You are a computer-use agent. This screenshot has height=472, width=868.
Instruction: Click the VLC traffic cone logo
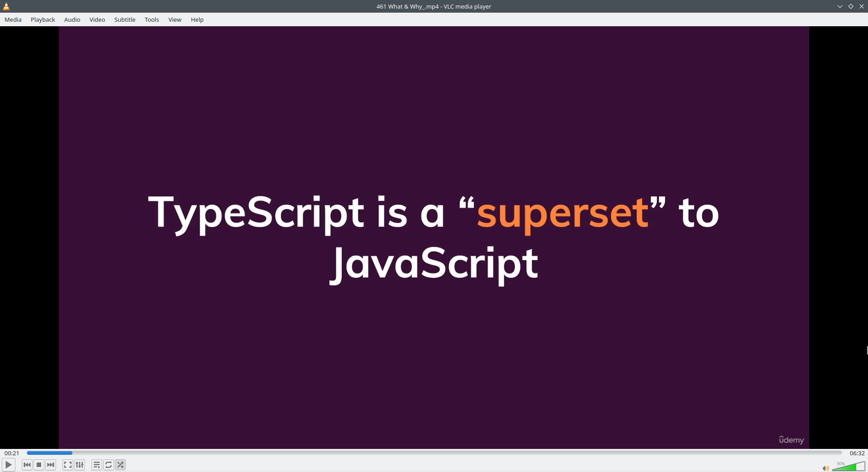[6, 6]
